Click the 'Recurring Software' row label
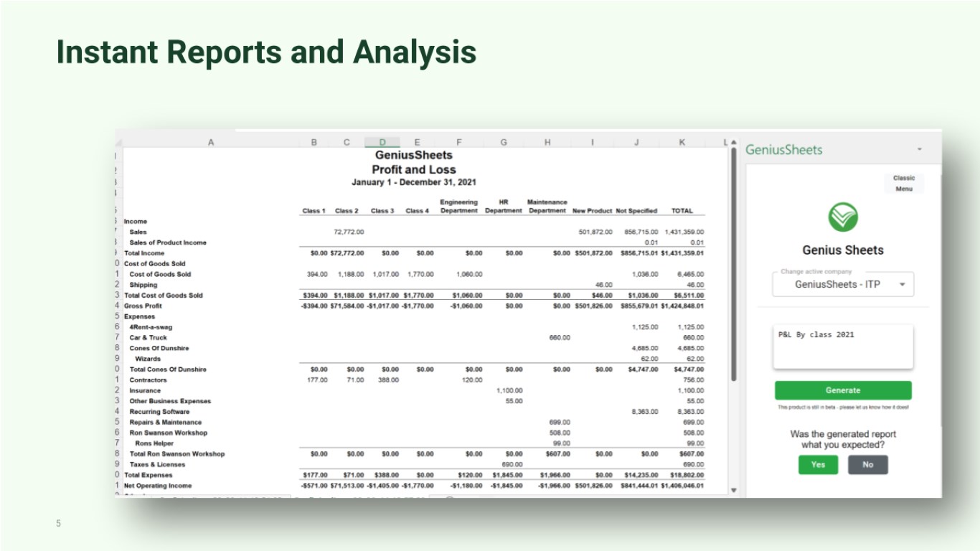980x551 pixels. pyautogui.click(x=159, y=412)
